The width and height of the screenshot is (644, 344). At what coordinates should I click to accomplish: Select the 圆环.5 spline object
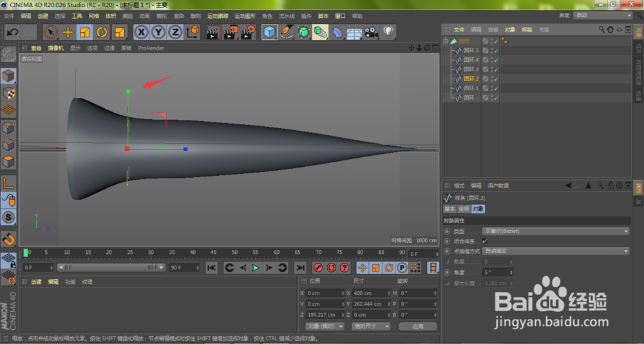tap(471, 50)
